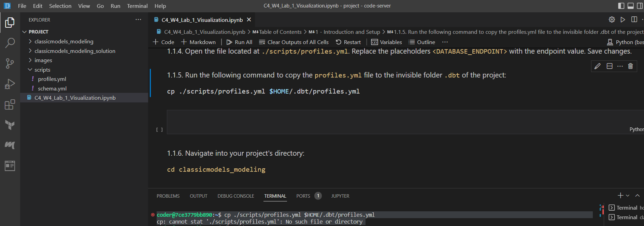This screenshot has width=644, height=226.
Task: Switch to the PORTS panel tab
Action: click(x=303, y=196)
